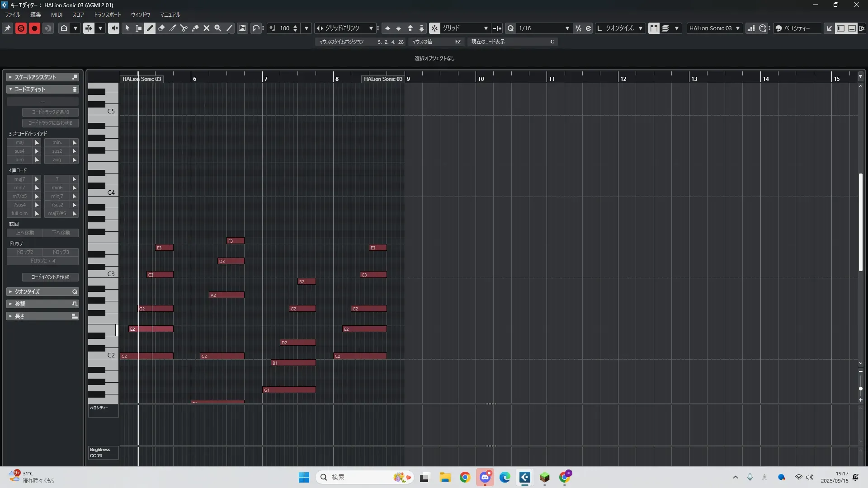Select the scissors Split tool

[184, 28]
